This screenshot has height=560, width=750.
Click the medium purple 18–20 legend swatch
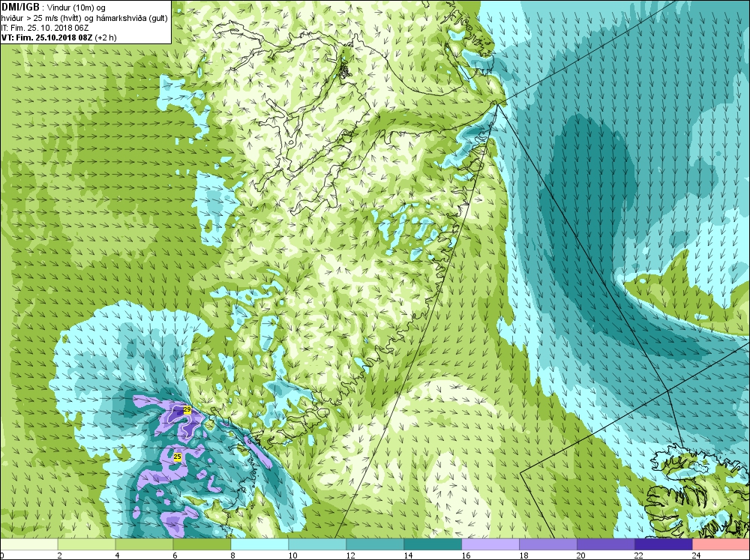548,544
